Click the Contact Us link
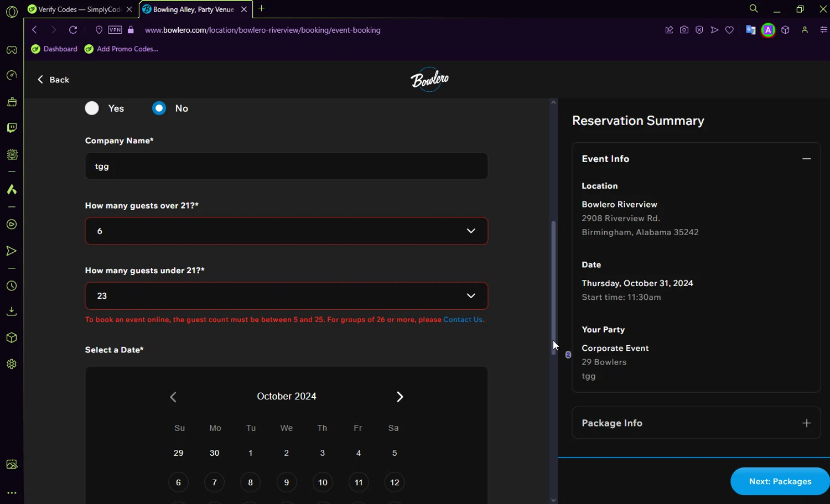 (463, 320)
